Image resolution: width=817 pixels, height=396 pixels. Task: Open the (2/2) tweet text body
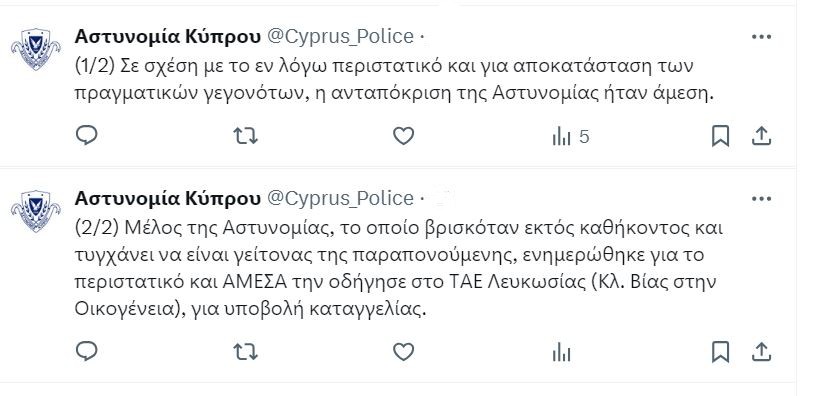click(x=396, y=269)
